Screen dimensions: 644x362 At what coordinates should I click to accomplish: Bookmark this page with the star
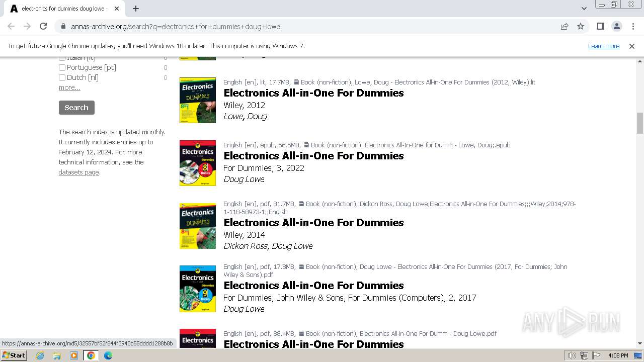point(581,26)
